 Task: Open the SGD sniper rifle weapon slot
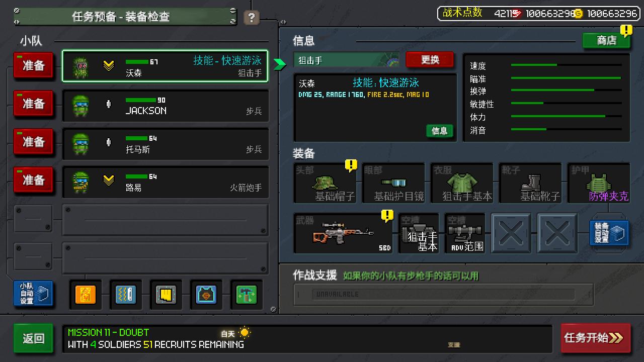point(343,233)
